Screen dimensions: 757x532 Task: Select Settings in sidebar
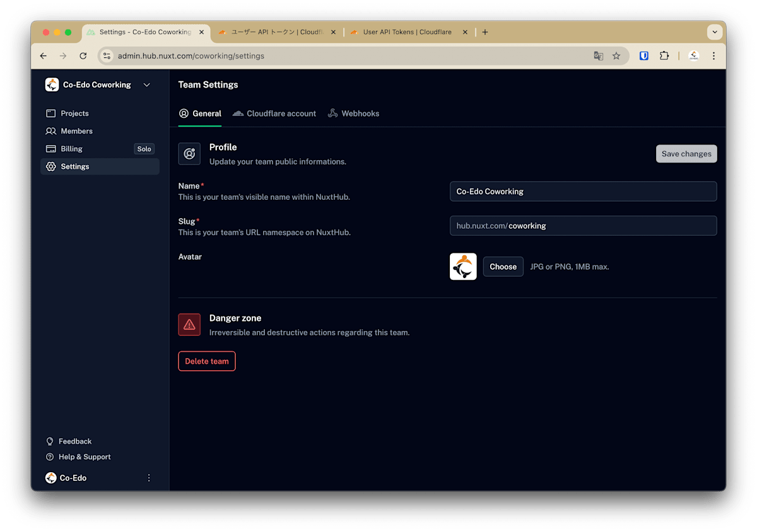100,166
